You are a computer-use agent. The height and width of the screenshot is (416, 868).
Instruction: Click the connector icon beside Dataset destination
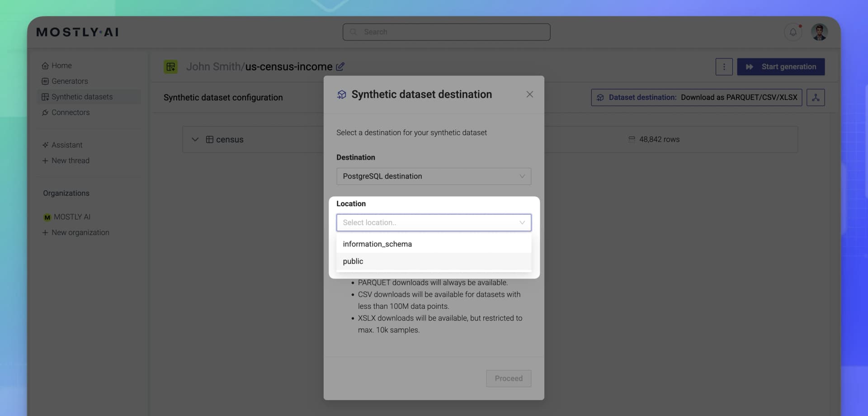pos(816,97)
